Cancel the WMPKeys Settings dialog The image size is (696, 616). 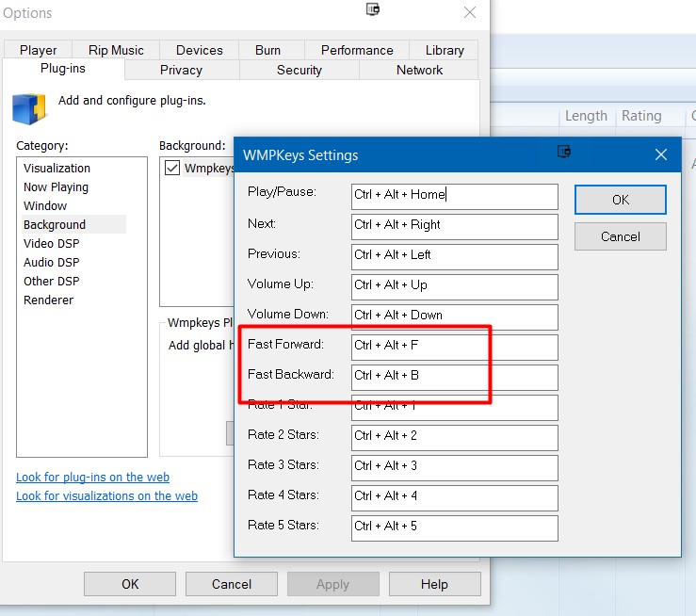tap(620, 236)
